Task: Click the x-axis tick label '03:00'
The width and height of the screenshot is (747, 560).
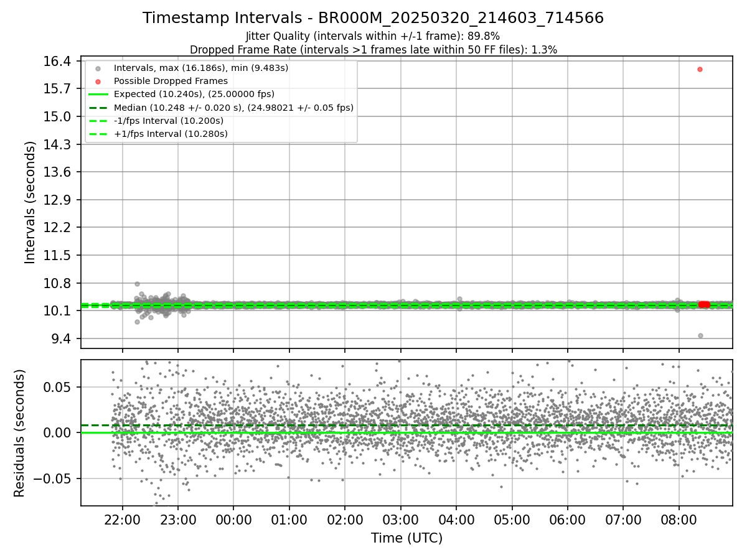Action: [x=400, y=519]
